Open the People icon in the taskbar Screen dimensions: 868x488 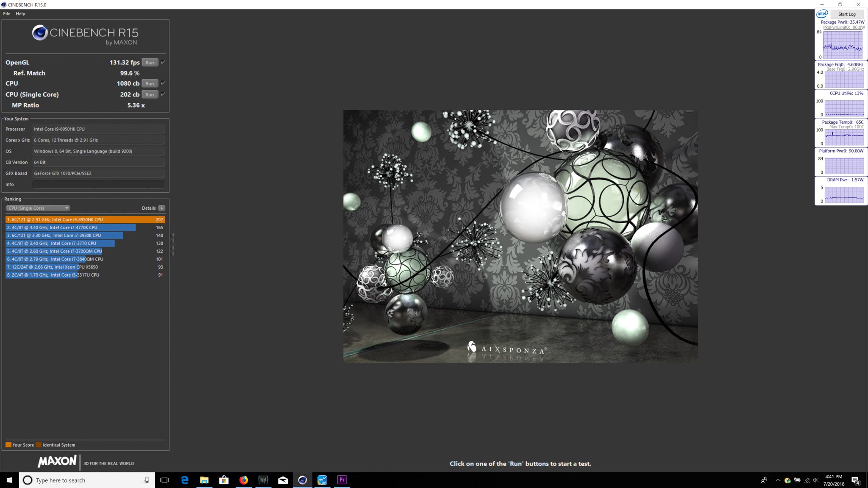(764, 480)
